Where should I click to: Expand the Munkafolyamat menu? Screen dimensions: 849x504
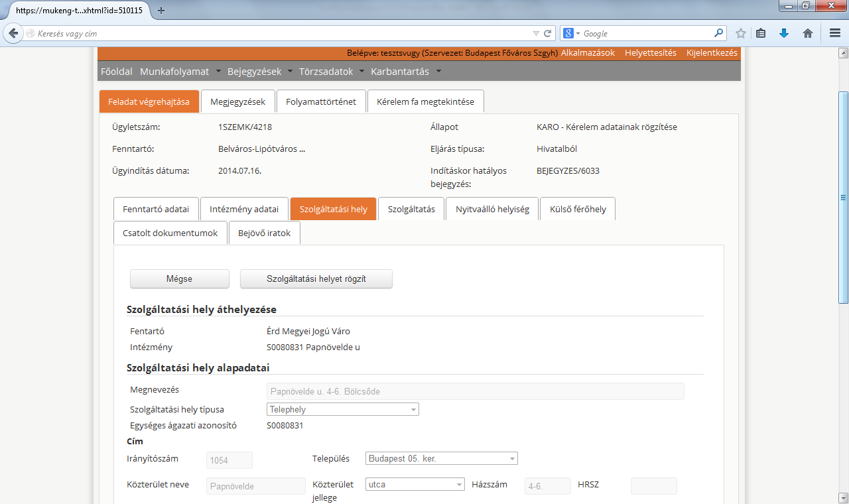pos(179,72)
